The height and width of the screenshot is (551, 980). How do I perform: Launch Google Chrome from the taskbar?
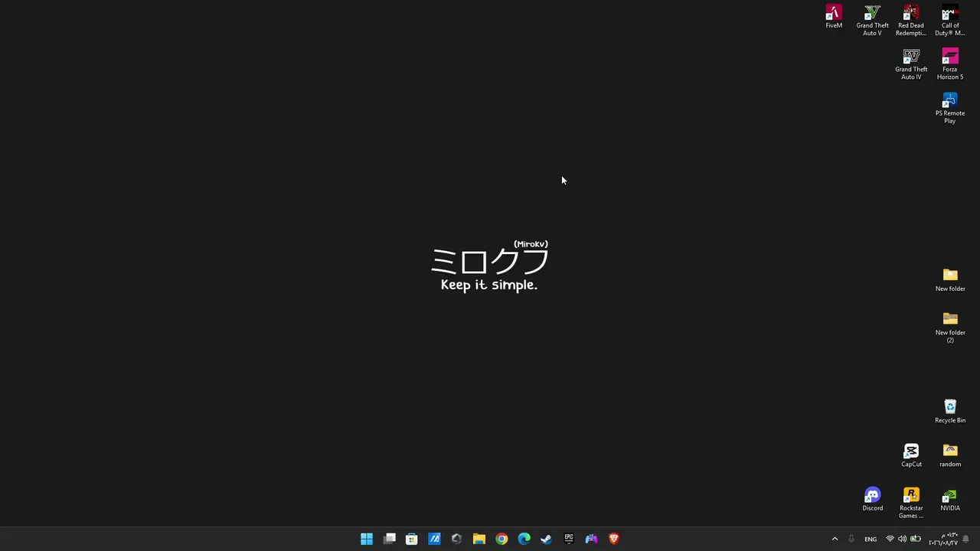pyautogui.click(x=501, y=539)
